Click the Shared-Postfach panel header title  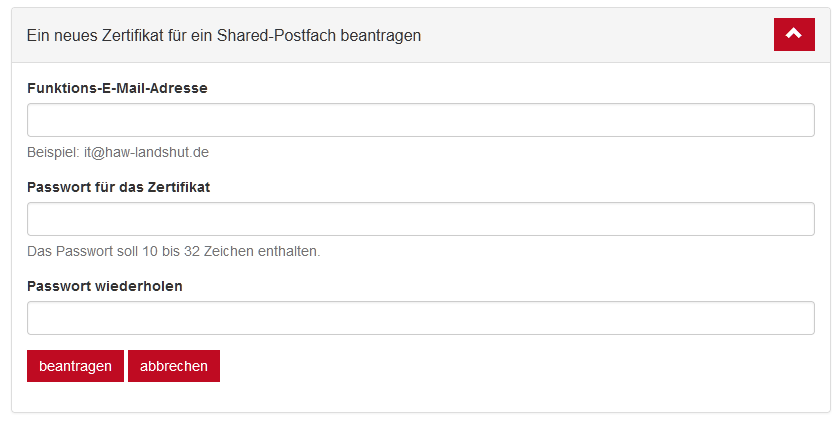pyautogui.click(x=224, y=35)
